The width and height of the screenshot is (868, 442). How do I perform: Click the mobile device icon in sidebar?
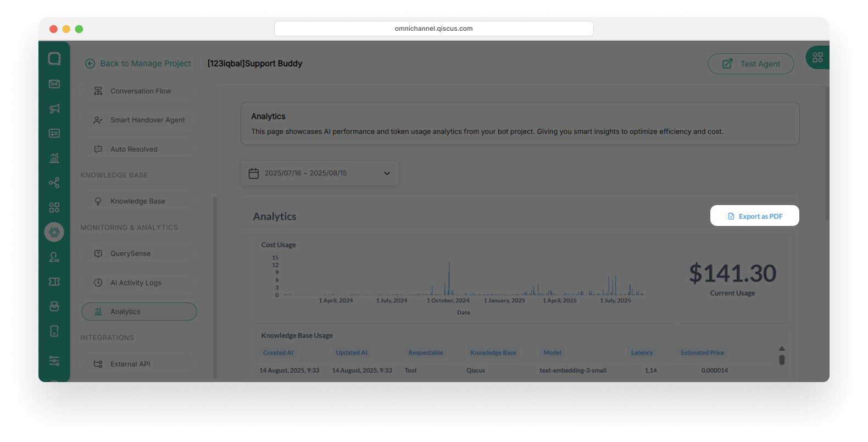click(54, 331)
